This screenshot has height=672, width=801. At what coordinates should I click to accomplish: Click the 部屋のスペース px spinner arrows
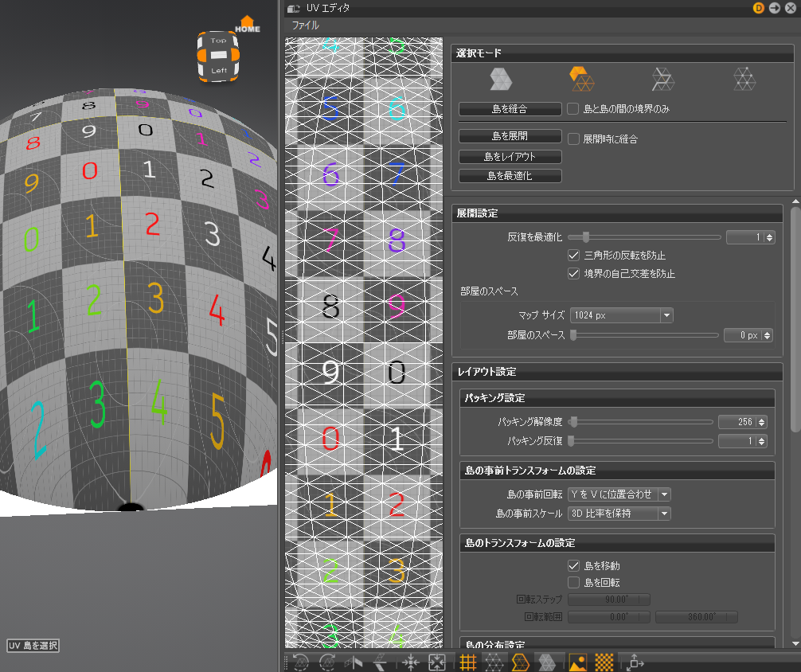coord(767,335)
